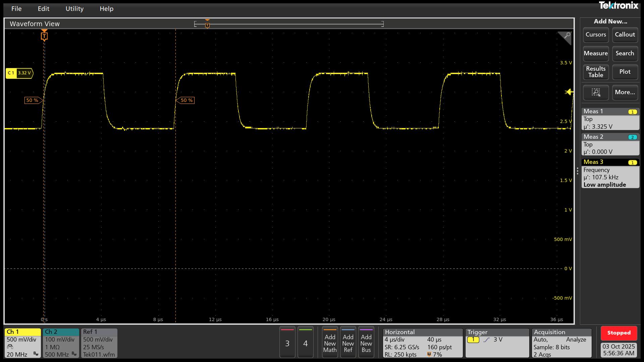Viewport: 644px width, 362px height.
Task: Open the More... options
Action: [x=625, y=92]
